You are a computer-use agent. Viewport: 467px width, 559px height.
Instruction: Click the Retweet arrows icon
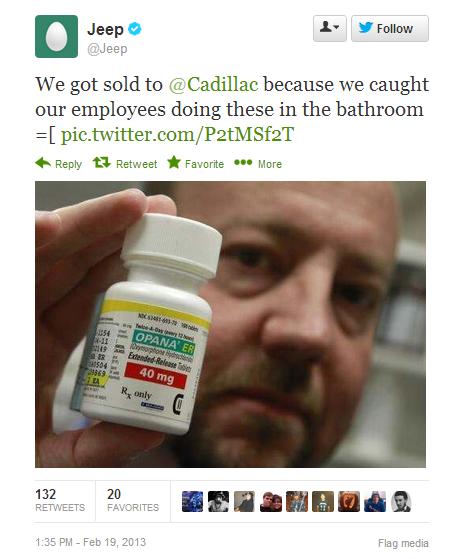[x=102, y=163]
